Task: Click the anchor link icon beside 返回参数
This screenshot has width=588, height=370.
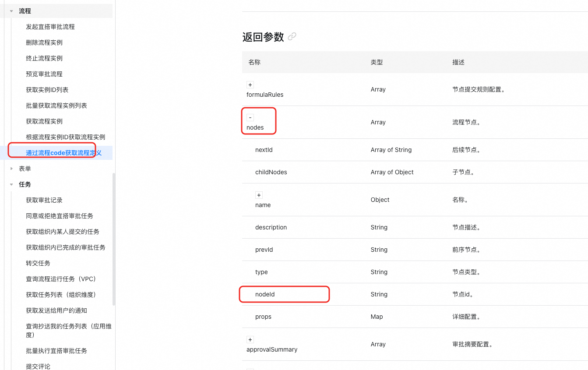Action: [292, 36]
